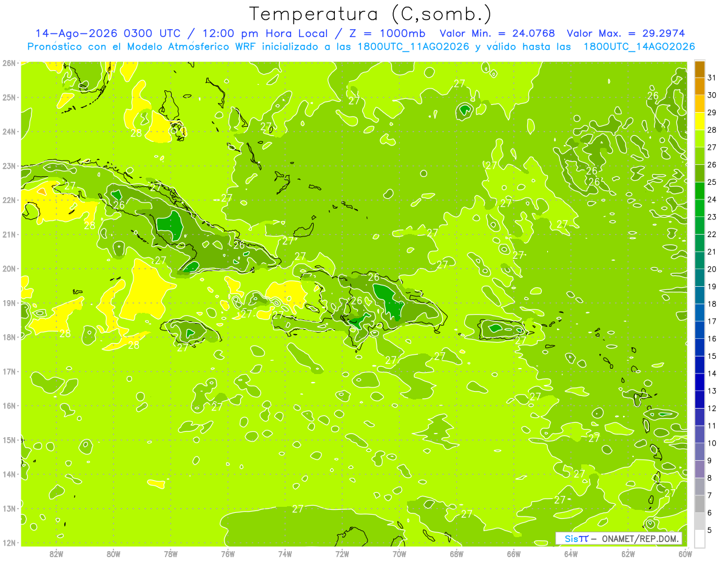Click the 70W longitude label

(399, 553)
